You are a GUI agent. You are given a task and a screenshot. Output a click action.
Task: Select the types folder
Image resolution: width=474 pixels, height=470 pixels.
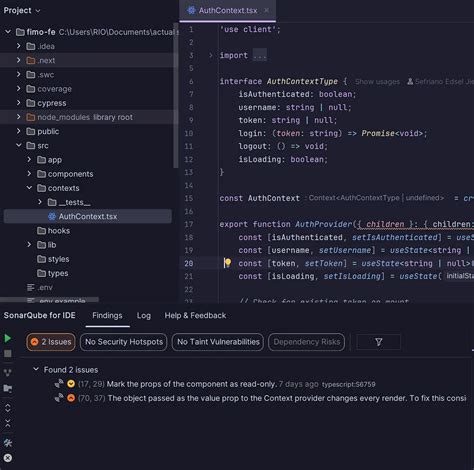(x=58, y=273)
